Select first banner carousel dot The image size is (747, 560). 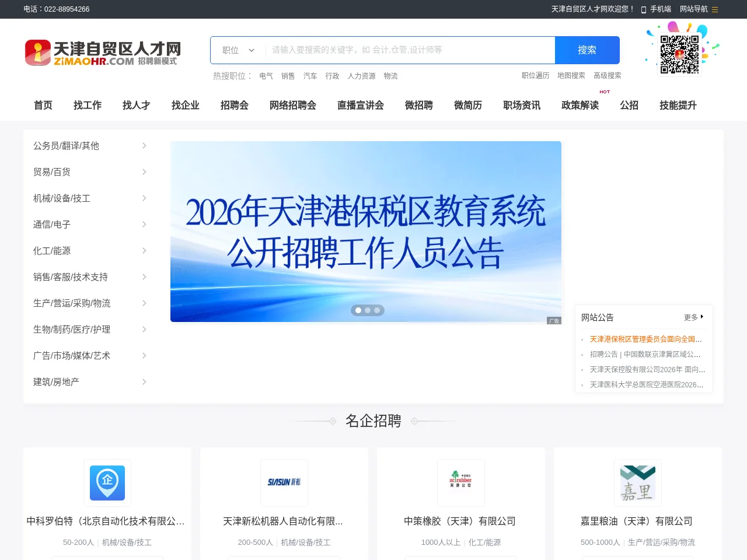point(358,310)
